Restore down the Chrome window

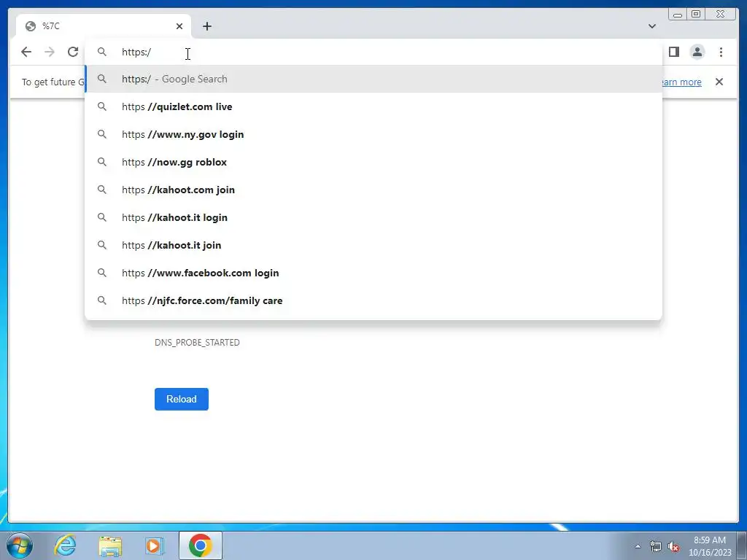click(696, 15)
